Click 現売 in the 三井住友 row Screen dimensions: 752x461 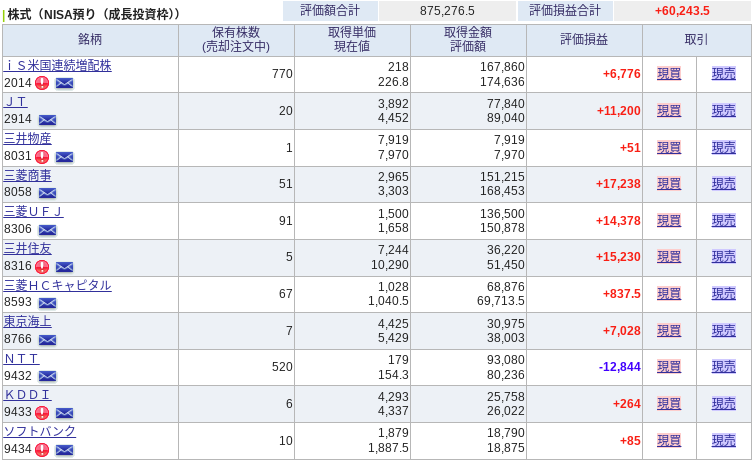pyautogui.click(x=724, y=257)
